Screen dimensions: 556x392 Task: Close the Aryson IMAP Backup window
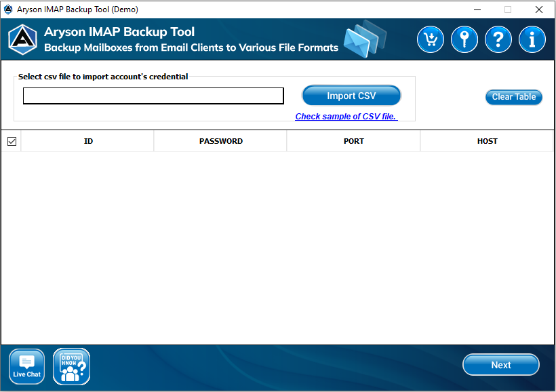pyautogui.click(x=538, y=9)
